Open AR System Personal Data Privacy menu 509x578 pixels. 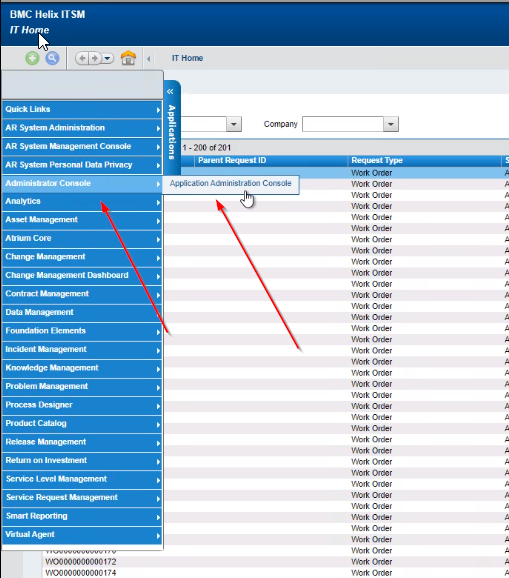pos(82,165)
